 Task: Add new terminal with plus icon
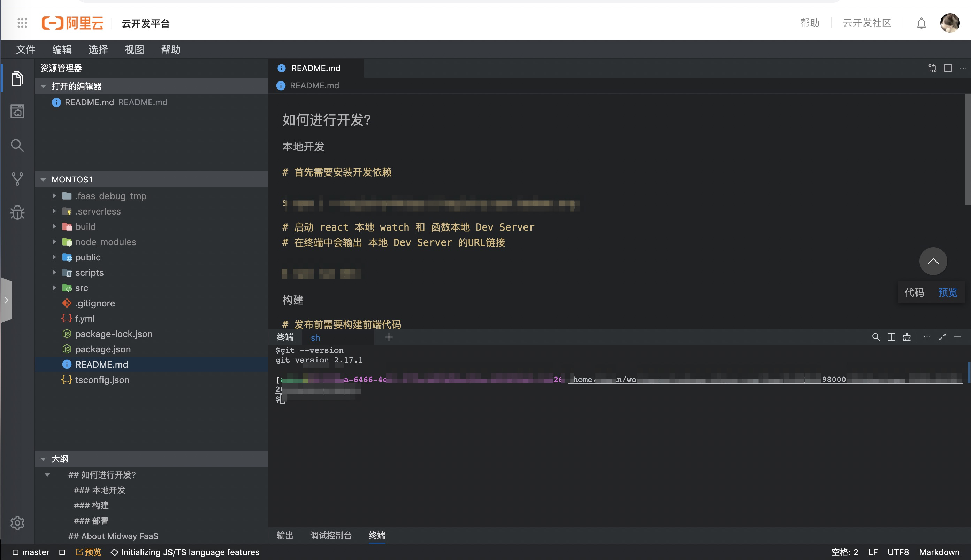pos(389,337)
